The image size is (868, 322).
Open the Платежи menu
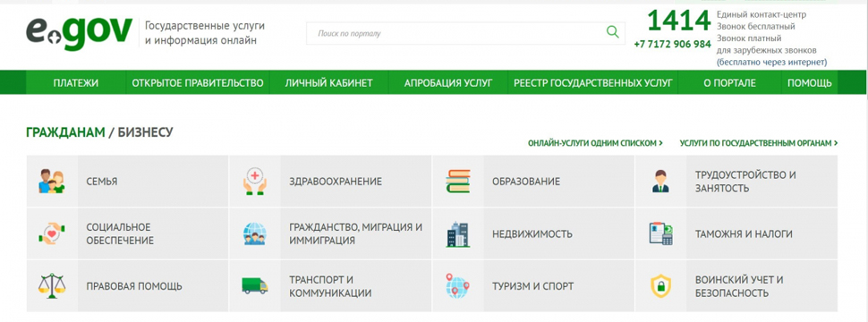click(x=76, y=83)
